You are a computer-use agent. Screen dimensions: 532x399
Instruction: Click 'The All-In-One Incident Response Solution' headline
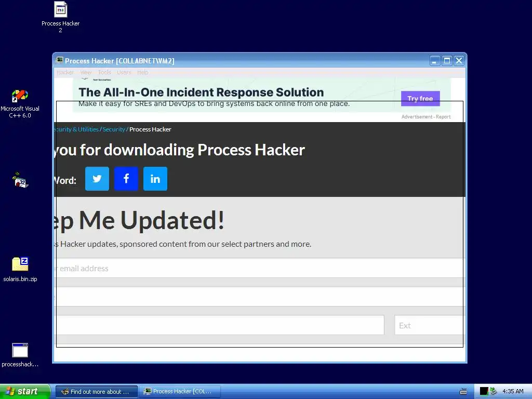(x=201, y=92)
